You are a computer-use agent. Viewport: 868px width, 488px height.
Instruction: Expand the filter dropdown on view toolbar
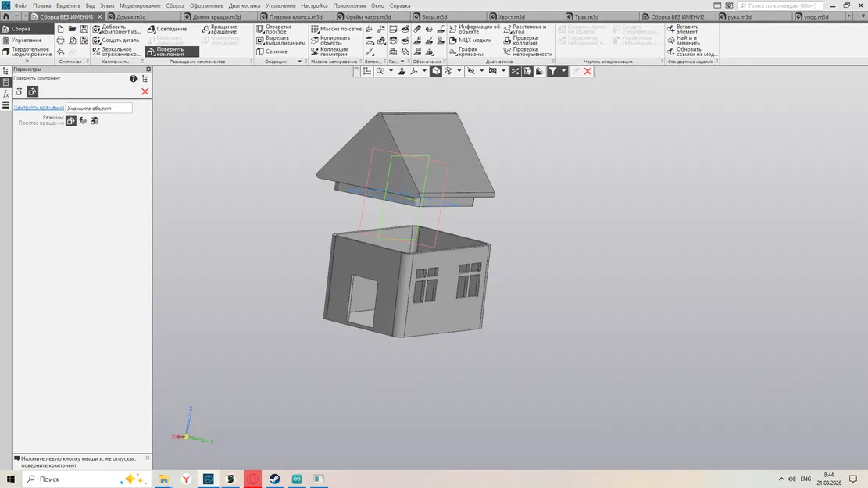[565, 70]
